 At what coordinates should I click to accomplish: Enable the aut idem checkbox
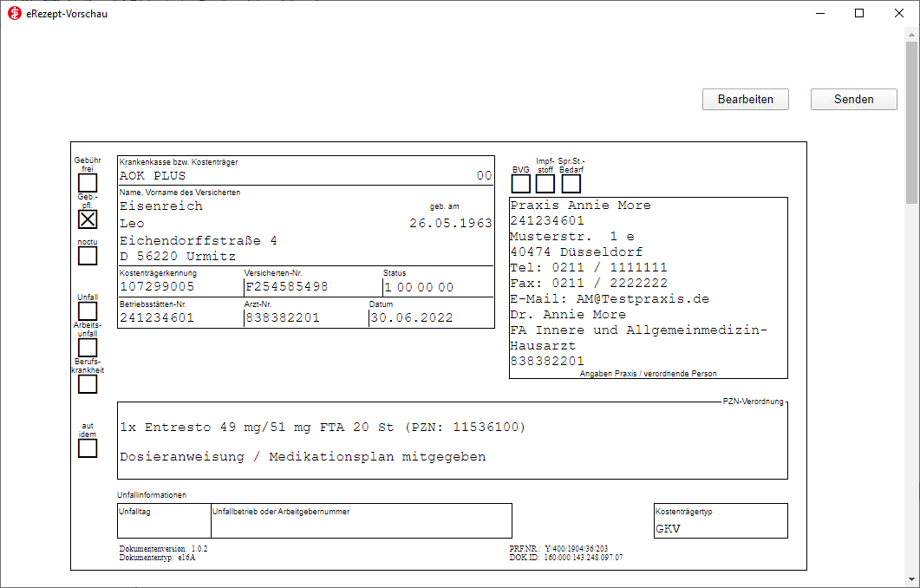(x=88, y=448)
